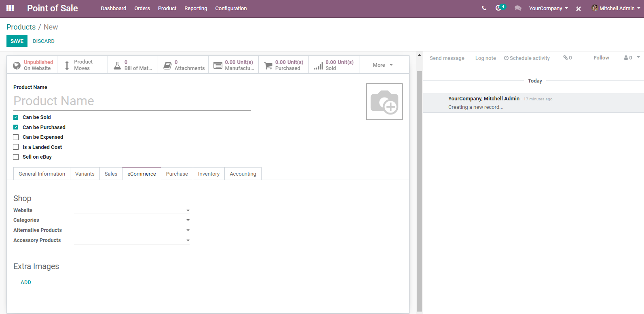This screenshot has height=314, width=644.
Task: Toggle the Can be Purchased checkbox
Action: tap(16, 127)
